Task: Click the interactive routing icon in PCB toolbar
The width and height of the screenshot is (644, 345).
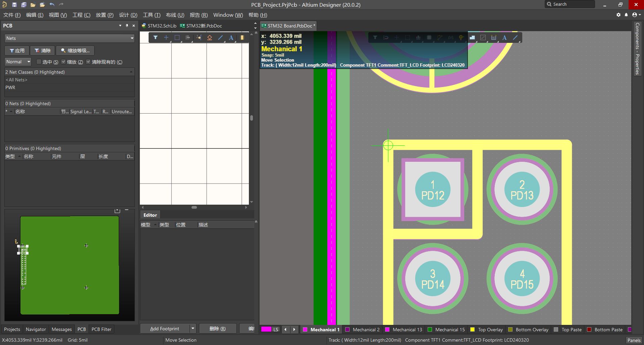Action: [440, 38]
